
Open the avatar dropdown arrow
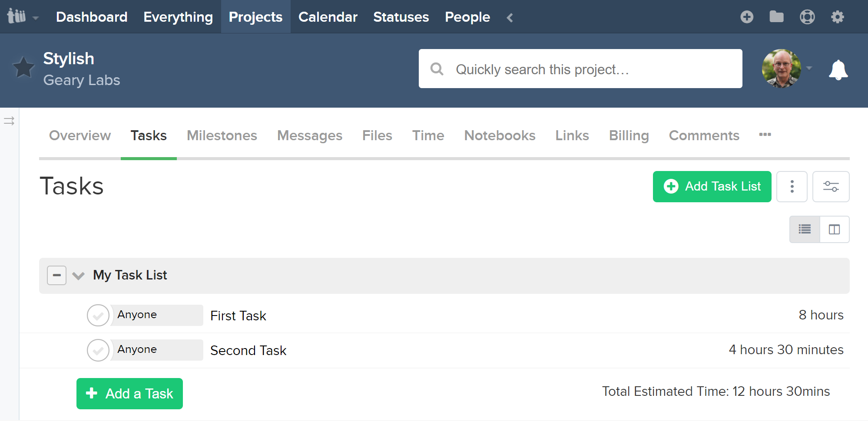point(810,69)
